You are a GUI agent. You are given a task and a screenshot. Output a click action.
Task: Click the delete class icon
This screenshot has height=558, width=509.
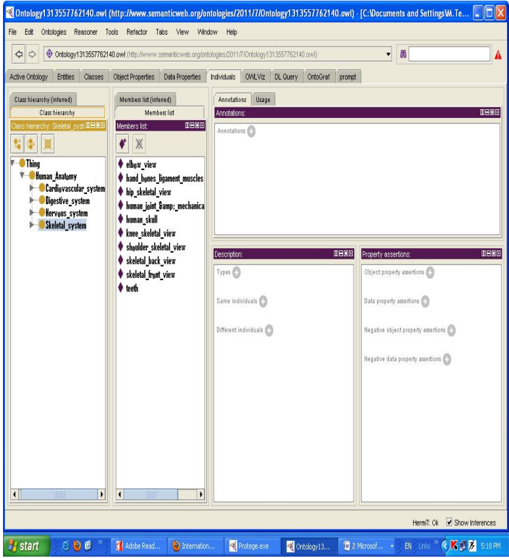coord(48,144)
